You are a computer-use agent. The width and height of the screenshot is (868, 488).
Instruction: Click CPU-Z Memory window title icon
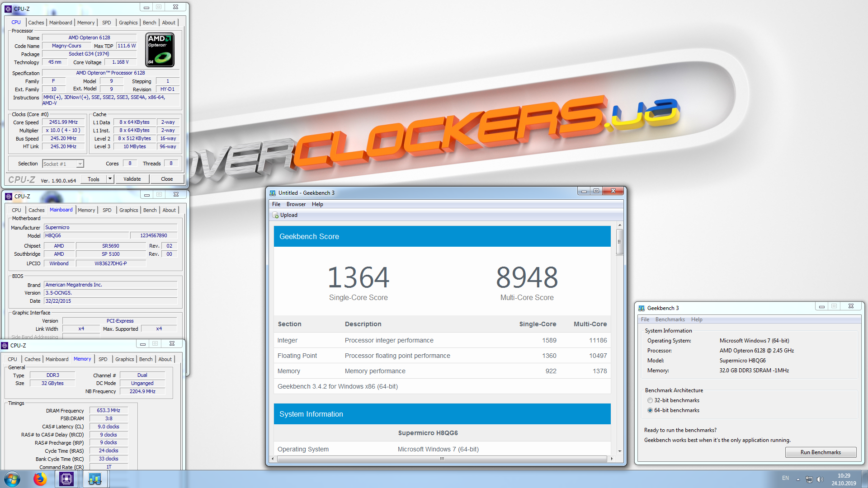[x=5, y=346]
